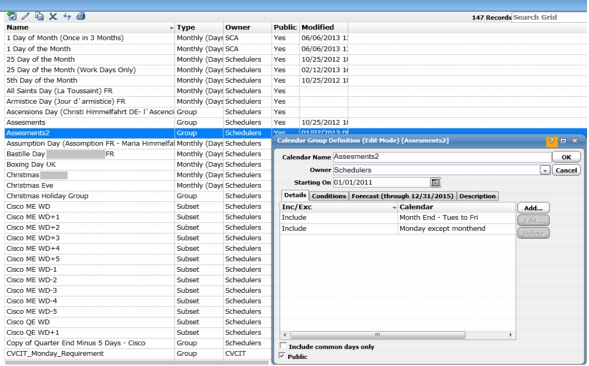Image resolution: width=589 pixels, height=366 pixels.
Task: Click the Modified column header
Action: pos(324,27)
